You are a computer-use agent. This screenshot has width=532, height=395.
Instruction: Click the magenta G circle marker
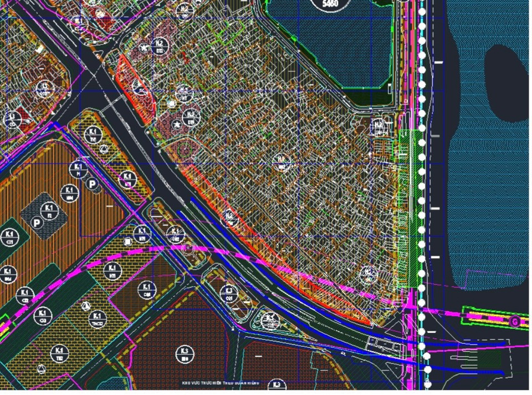tap(515, 321)
